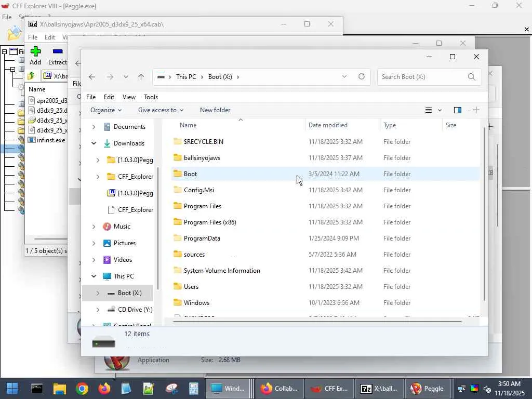
Task: Click the Back arrow in Explorer
Action: coord(92,77)
